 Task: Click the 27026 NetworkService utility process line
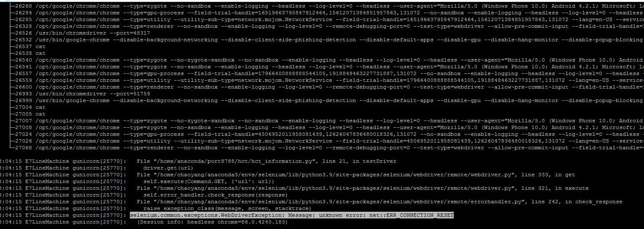(328, 140)
